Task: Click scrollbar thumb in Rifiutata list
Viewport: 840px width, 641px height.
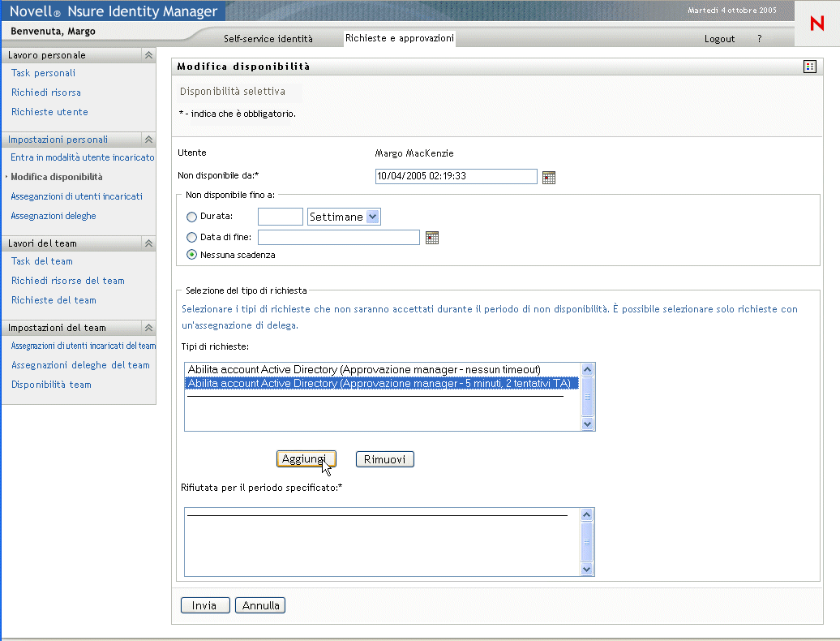Action: [586, 542]
